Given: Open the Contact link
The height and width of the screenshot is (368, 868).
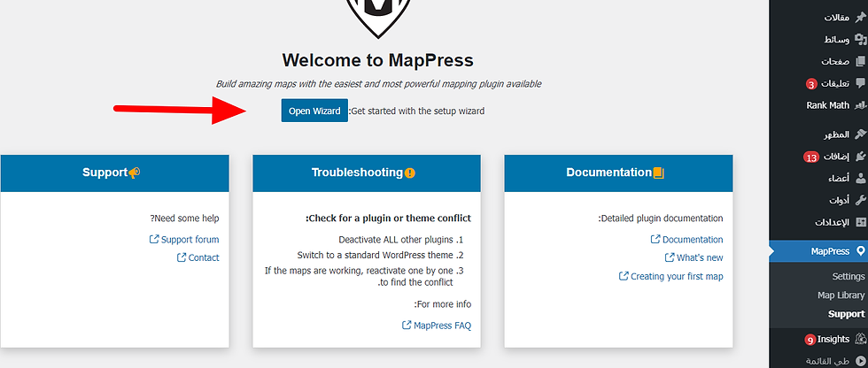Looking at the screenshot, I should coord(204,257).
